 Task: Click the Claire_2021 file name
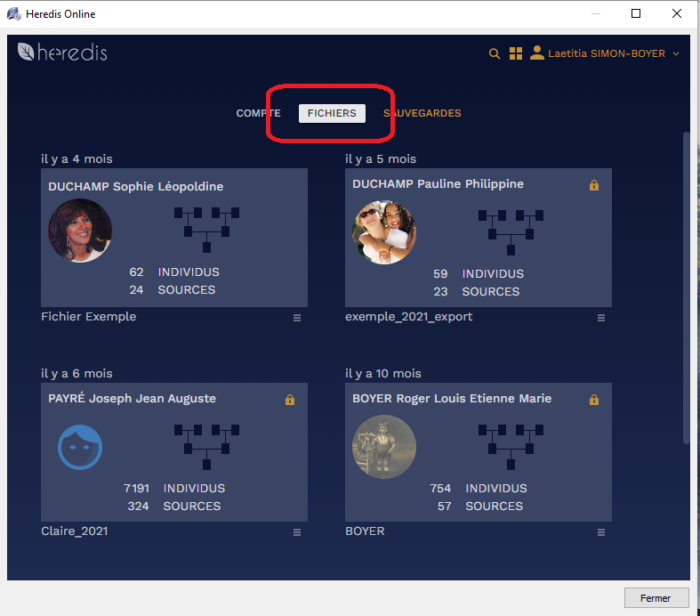pyautogui.click(x=75, y=531)
